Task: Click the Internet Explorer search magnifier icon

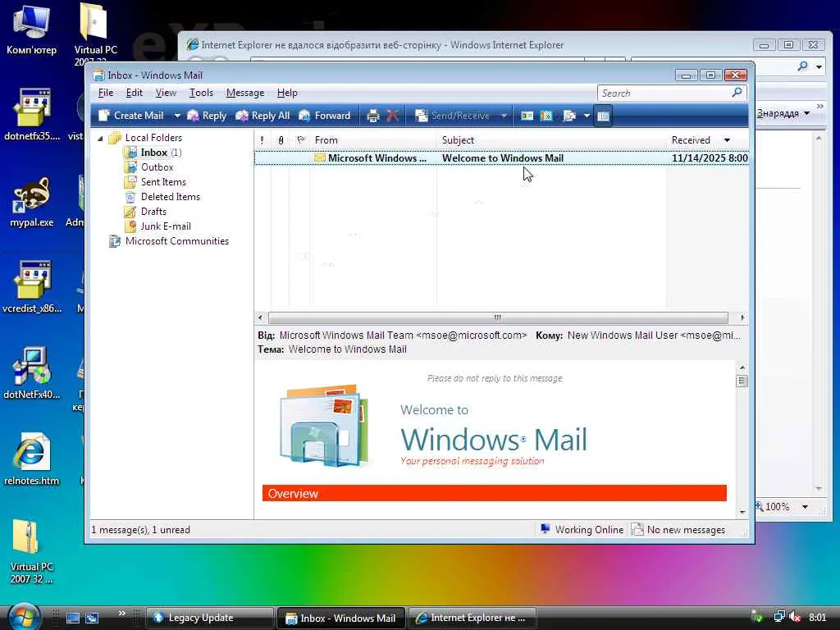Action: point(802,66)
